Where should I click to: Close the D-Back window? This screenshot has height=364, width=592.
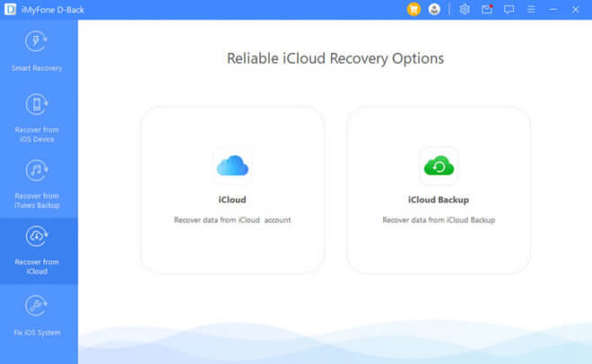(x=576, y=9)
